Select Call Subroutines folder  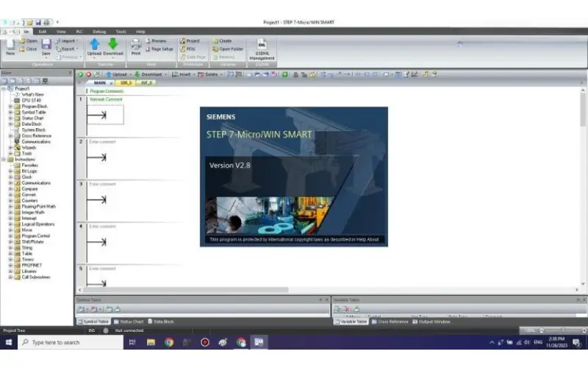(x=36, y=277)
